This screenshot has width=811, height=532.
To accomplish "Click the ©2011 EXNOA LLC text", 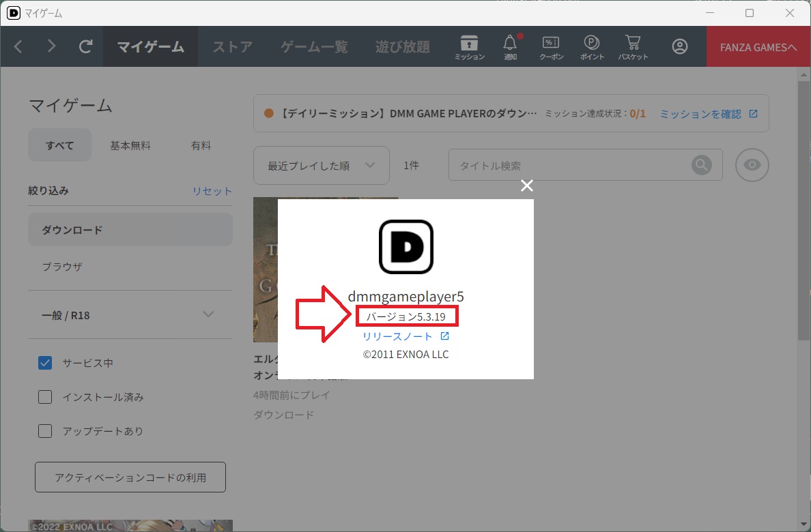I will pyautogui.click(x=406, y=355).
